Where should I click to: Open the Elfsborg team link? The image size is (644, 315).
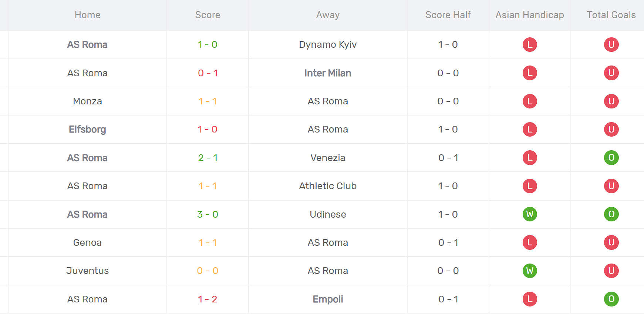pyautogui.click(x=87, y=130)
